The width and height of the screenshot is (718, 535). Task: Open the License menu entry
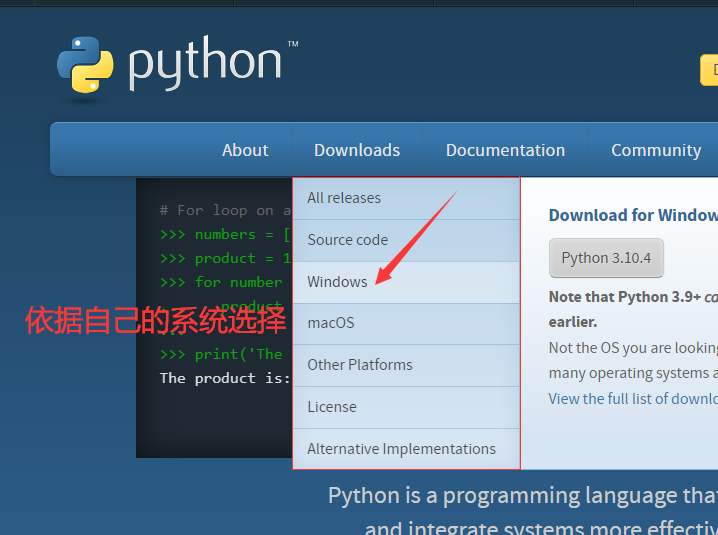click(x=406, y=407)
